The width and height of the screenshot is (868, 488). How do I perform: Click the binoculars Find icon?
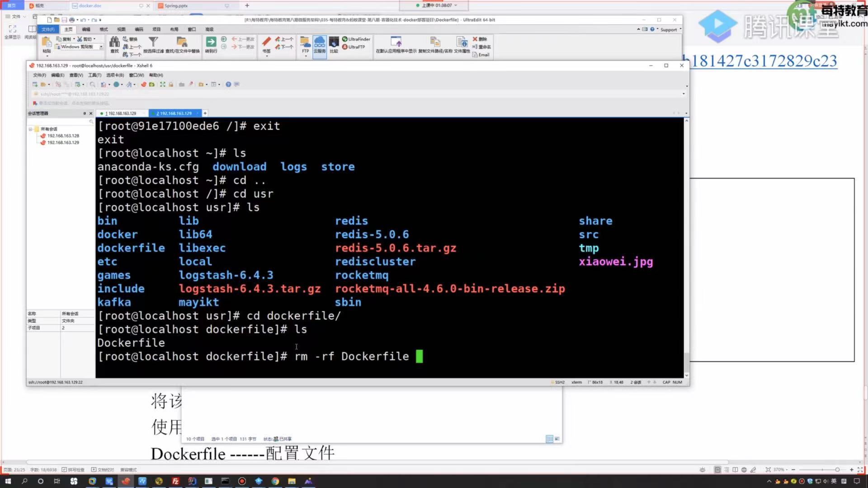(x=114, y=43)
